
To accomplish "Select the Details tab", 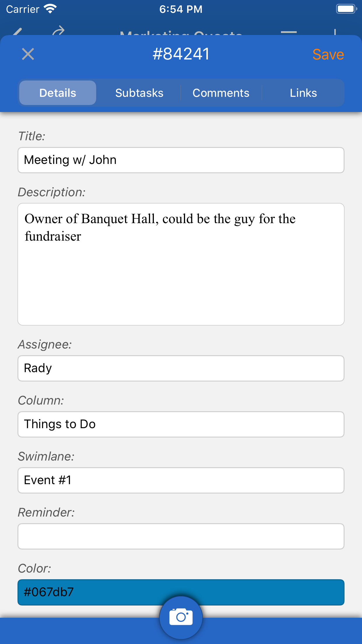I will 58,93.
